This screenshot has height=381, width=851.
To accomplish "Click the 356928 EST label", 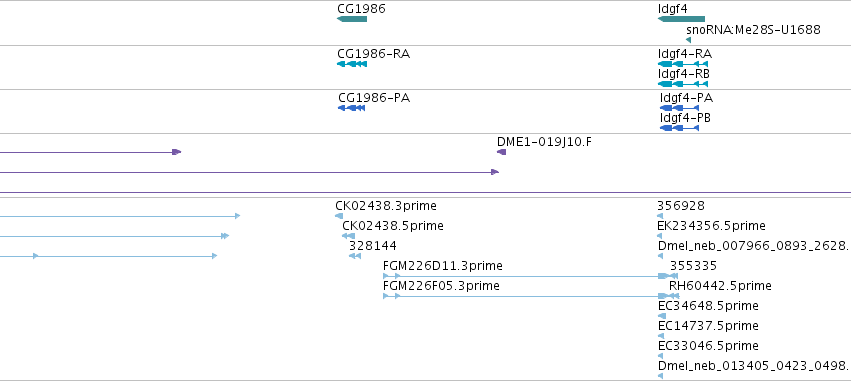I will tap(681, 206).
